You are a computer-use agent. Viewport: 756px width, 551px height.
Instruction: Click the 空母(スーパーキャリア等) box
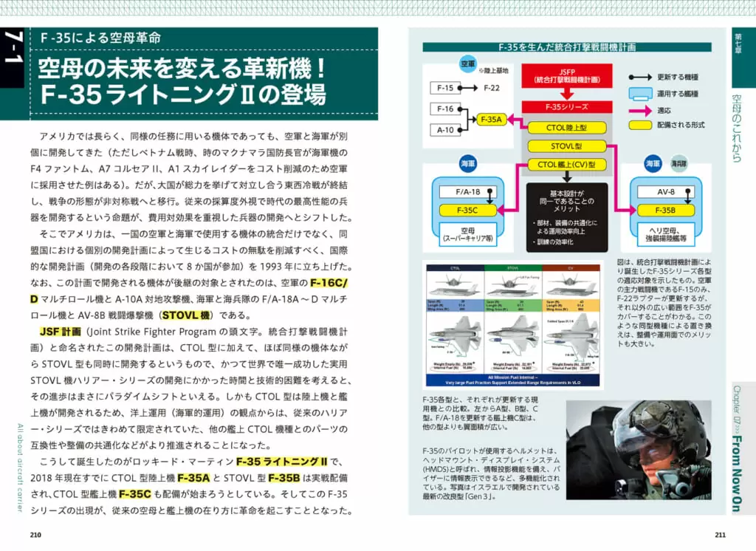tap(467, 234)
